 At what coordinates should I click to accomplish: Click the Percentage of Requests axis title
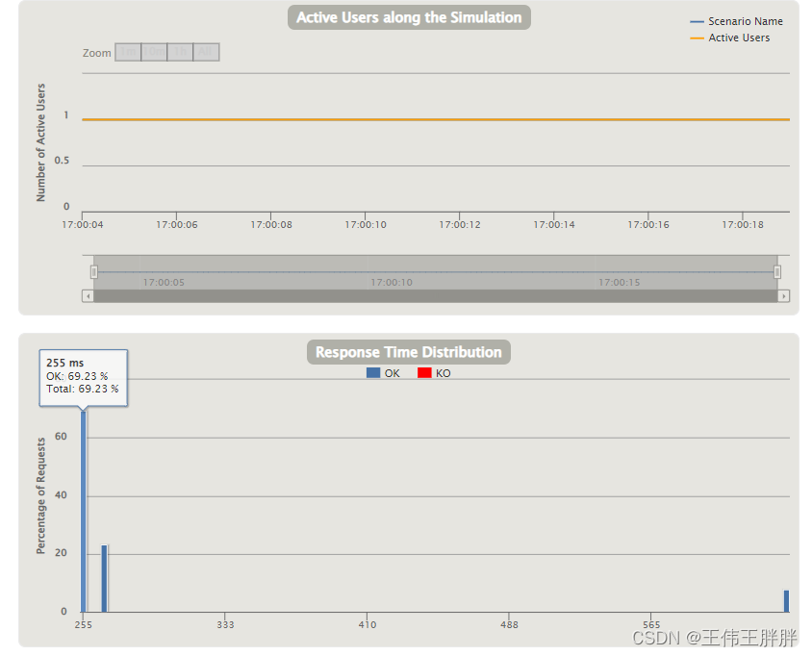(x=41, y=496)
